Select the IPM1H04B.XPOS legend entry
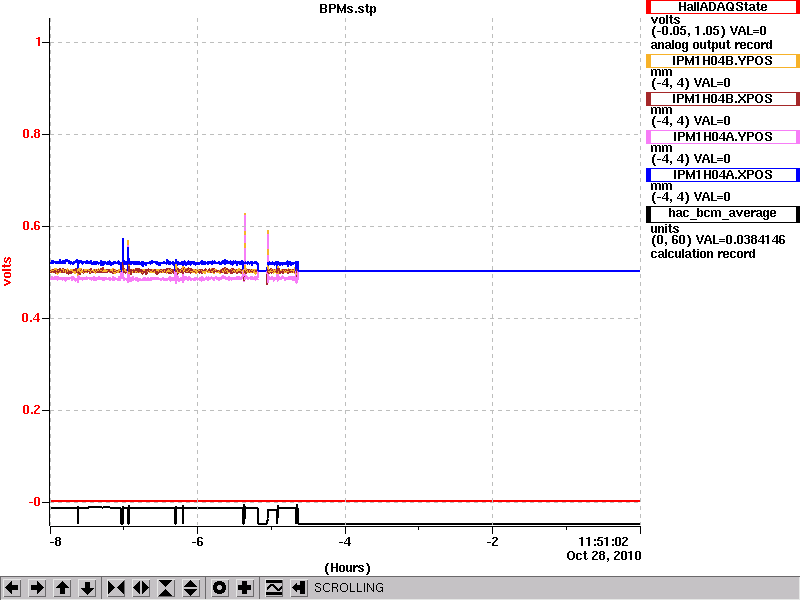The width and height of the screenshot is (800, 600). click(722, 99)
